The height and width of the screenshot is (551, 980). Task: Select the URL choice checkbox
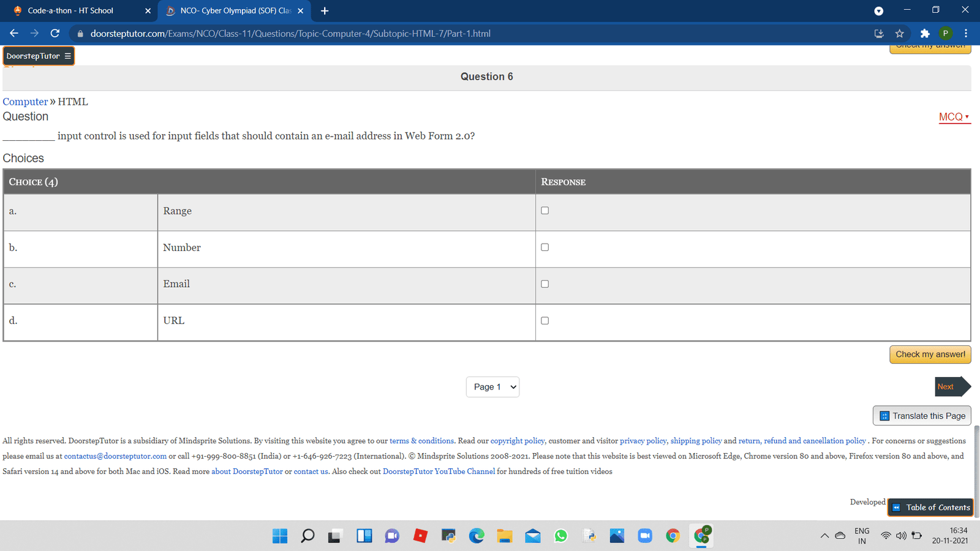[x=545, y=321]
